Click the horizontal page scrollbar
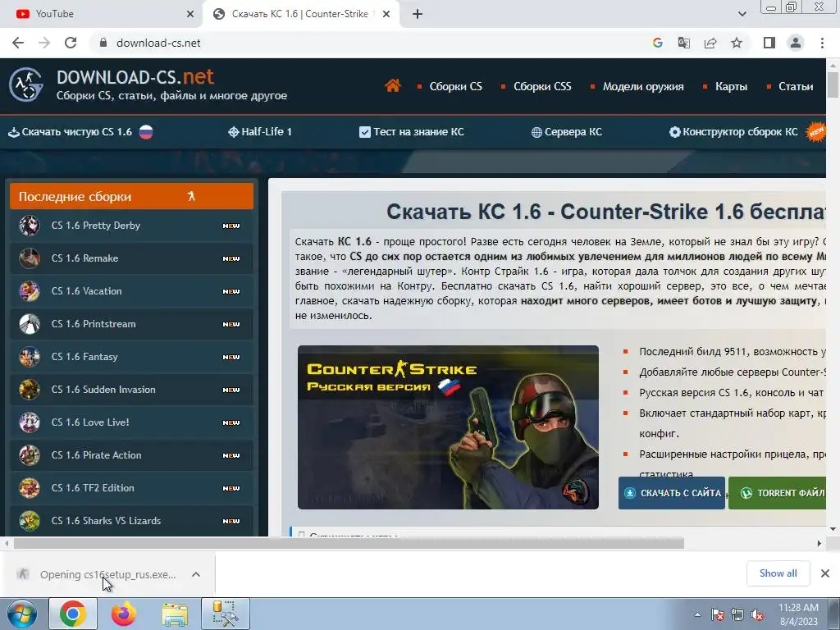Viewport: 840px width, 630px height. (x=349, y=543)
